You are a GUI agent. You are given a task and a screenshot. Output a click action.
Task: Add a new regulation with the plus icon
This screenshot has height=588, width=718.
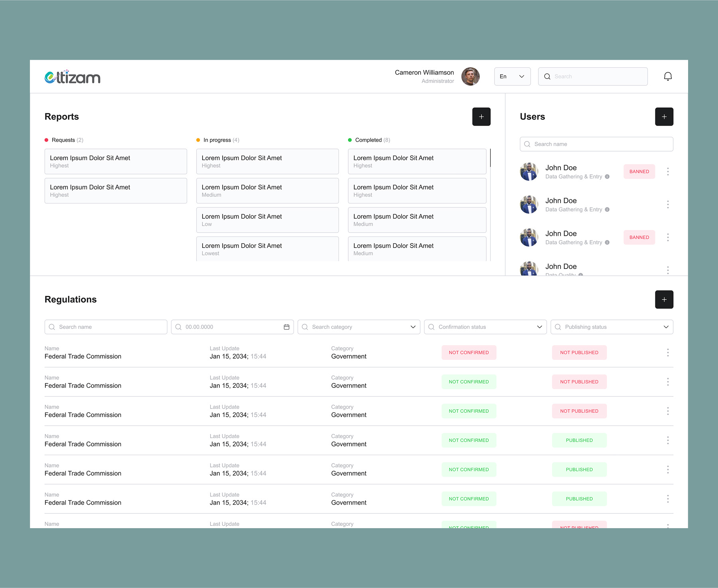(664, 299)
